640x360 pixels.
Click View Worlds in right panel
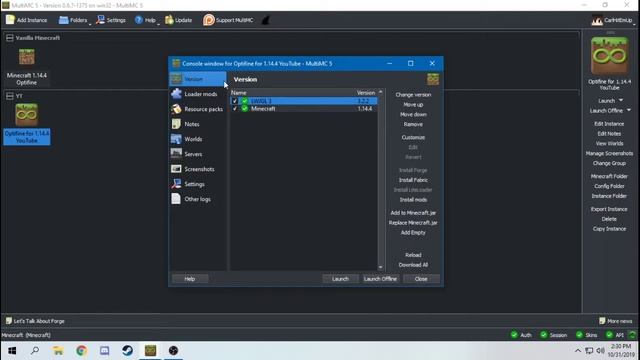coord(609,144)
